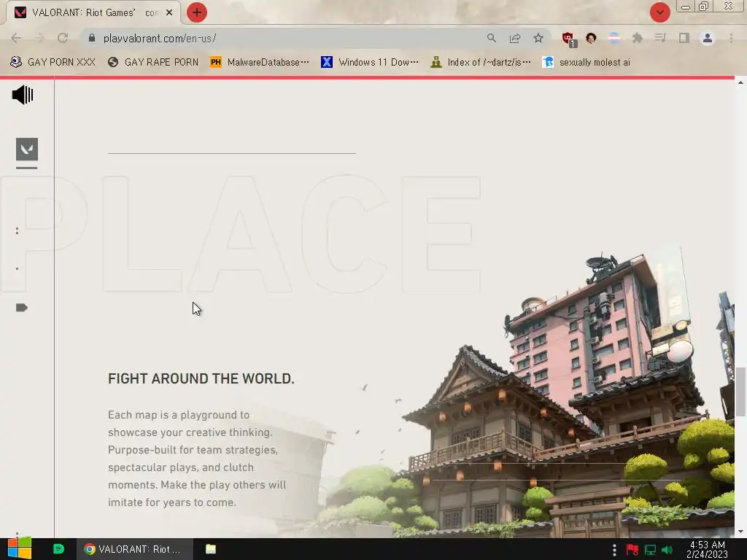Image resolution: width=747 pixels, height=560 pixels.
Task: Open the red shield extension icon
Action: point(568,39)
